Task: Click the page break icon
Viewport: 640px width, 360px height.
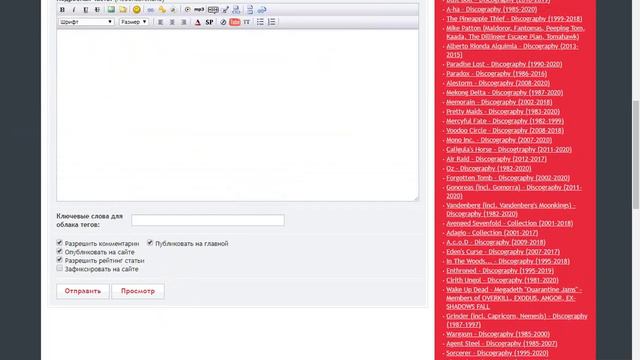Action: (250, 10)
